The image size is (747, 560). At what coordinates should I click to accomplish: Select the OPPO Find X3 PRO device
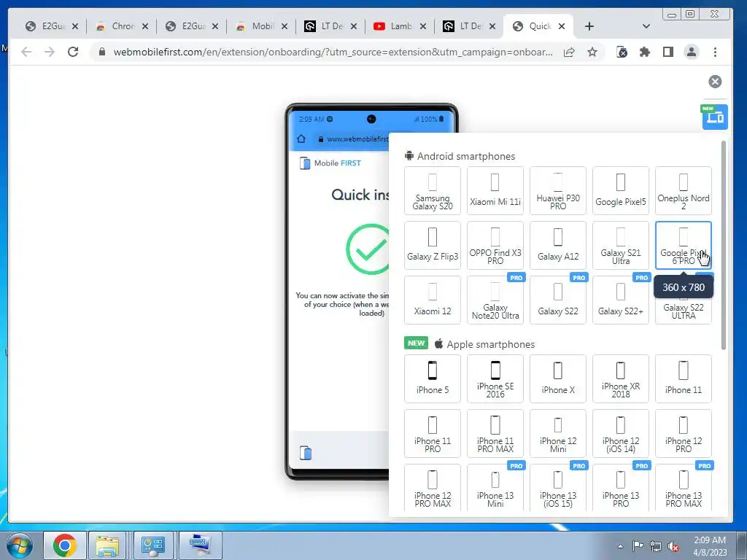(x=495, y=245)
